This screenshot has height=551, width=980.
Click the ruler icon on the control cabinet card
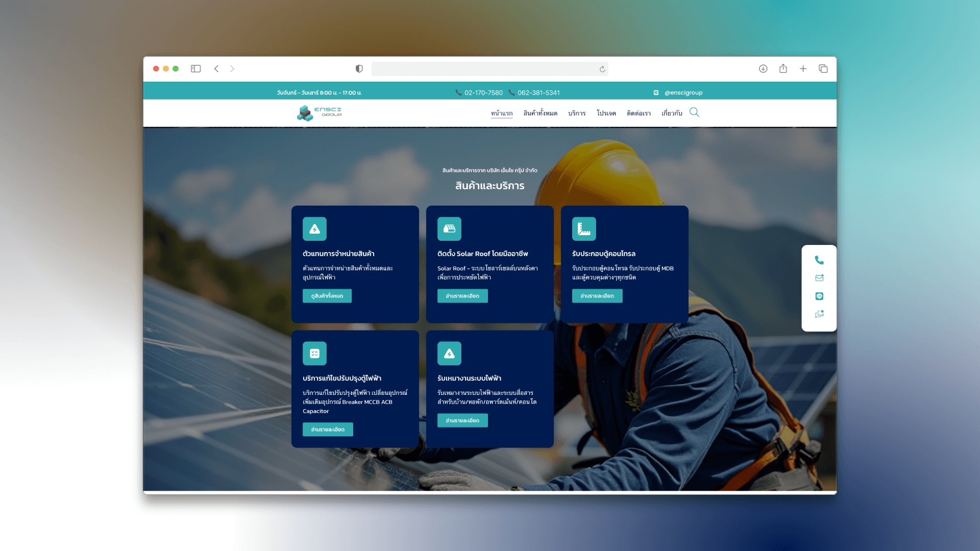tap(584, 229)
